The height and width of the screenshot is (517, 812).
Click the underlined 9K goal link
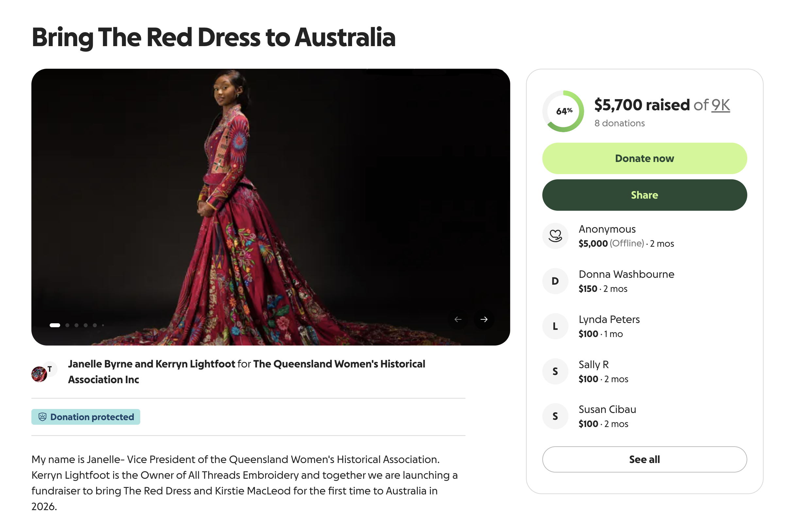pos(720,105)
